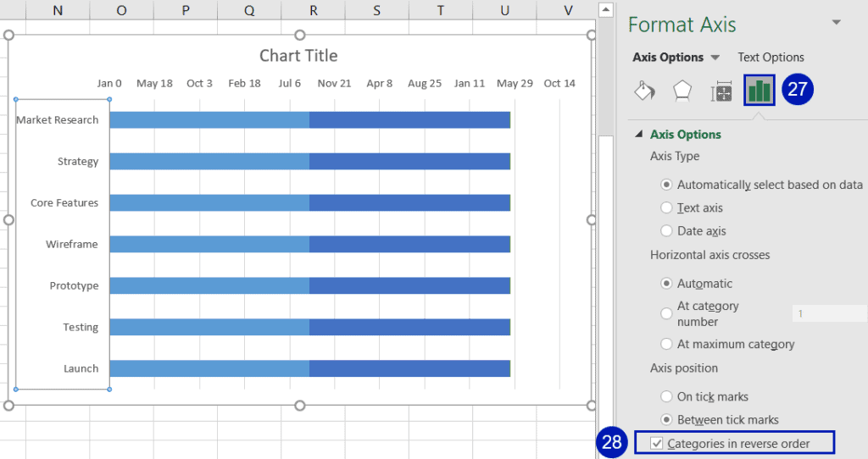Screen dimensions: 868x459
Task: Open the Effects pentagon tab
Action: point(682,91)
